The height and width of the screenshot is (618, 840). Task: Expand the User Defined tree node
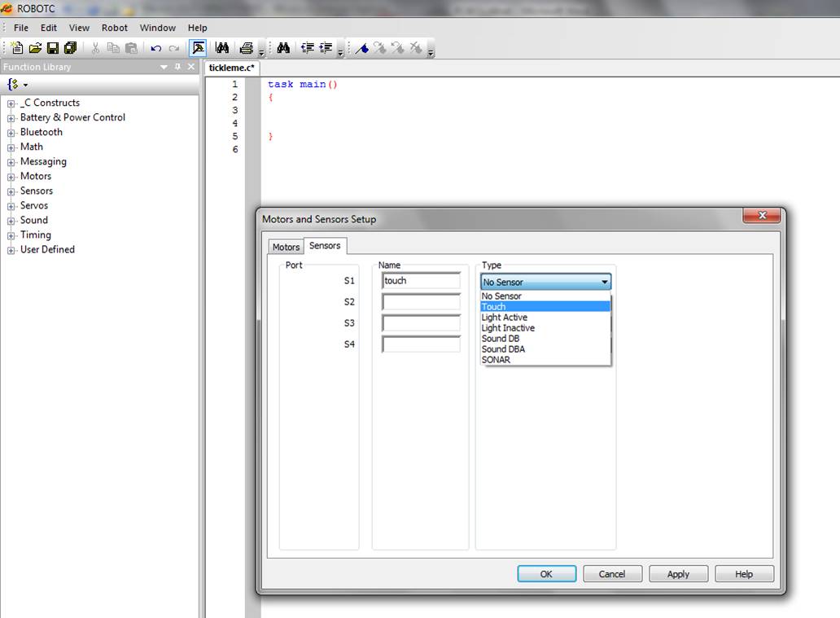tap(11, 250)
